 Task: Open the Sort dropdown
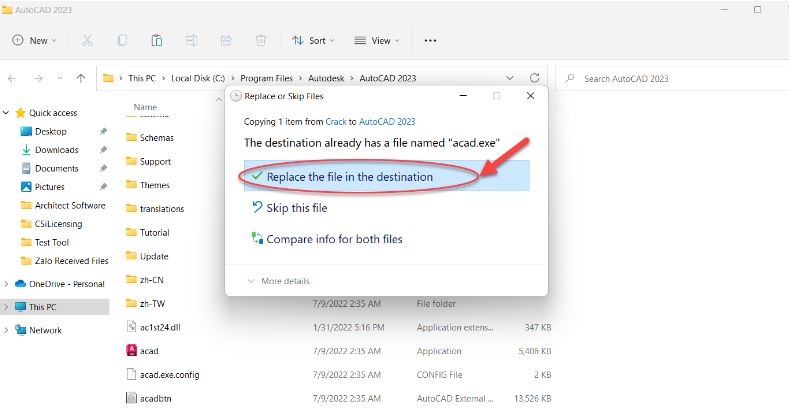click(313, 41)
